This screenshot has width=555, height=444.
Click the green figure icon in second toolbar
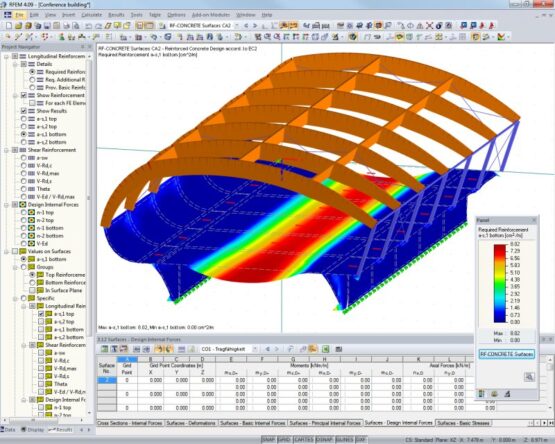(62, 36)
